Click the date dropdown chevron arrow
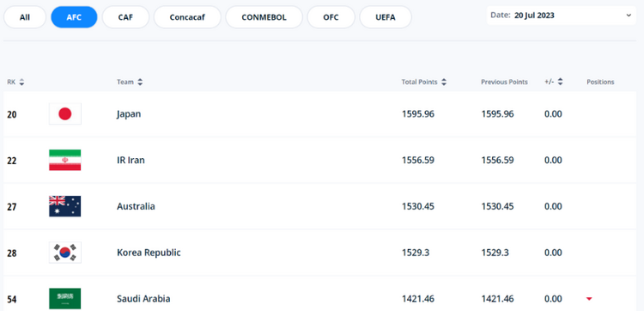Screen dimensions: 644x311 629,15
